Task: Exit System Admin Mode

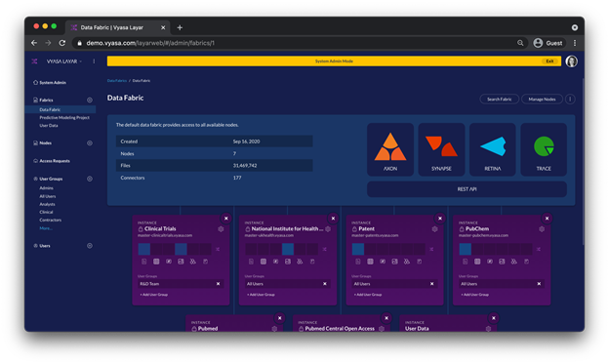Action: pyautogui.click(x=549, y=61)
